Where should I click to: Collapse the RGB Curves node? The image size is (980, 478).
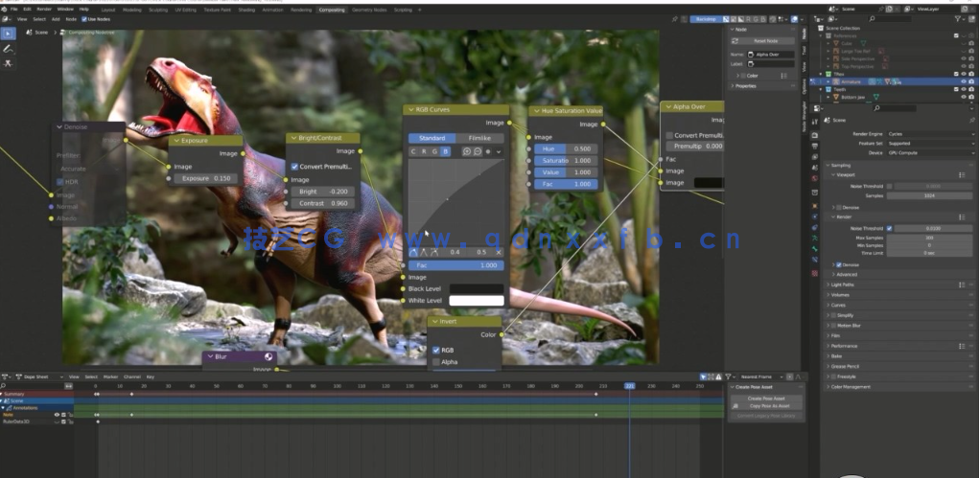[410, 110]
